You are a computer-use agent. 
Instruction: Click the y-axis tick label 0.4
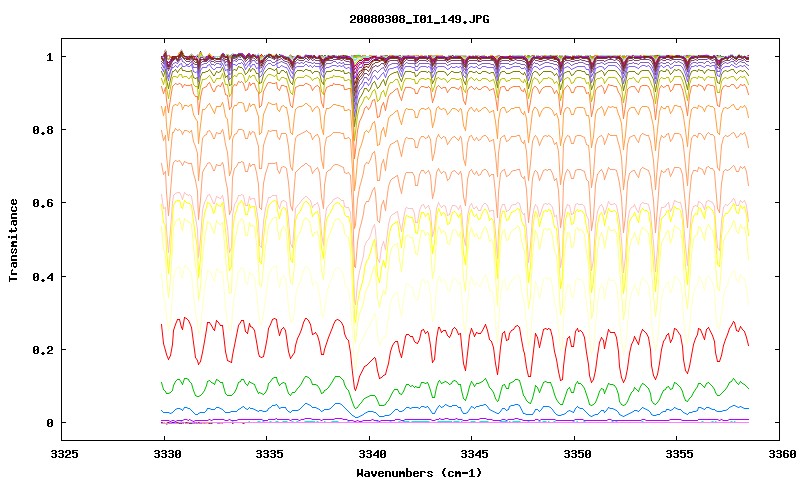coord(43,276)
